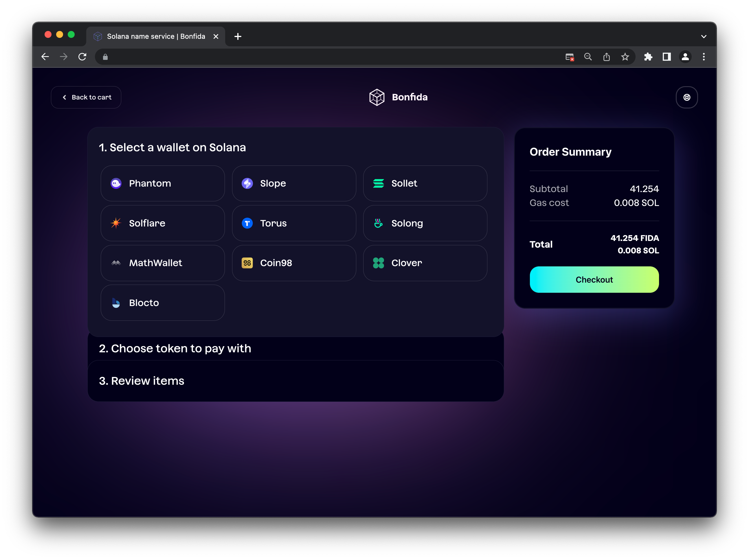
Task: Click the Gas cost label
Action: coord(549,203)
